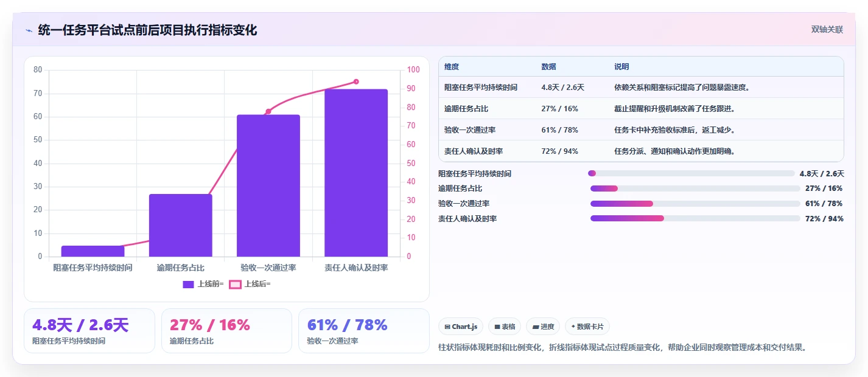Toggle the 上线前 legend purple swatch
This screenshot has height=377, width=868.
188,284
